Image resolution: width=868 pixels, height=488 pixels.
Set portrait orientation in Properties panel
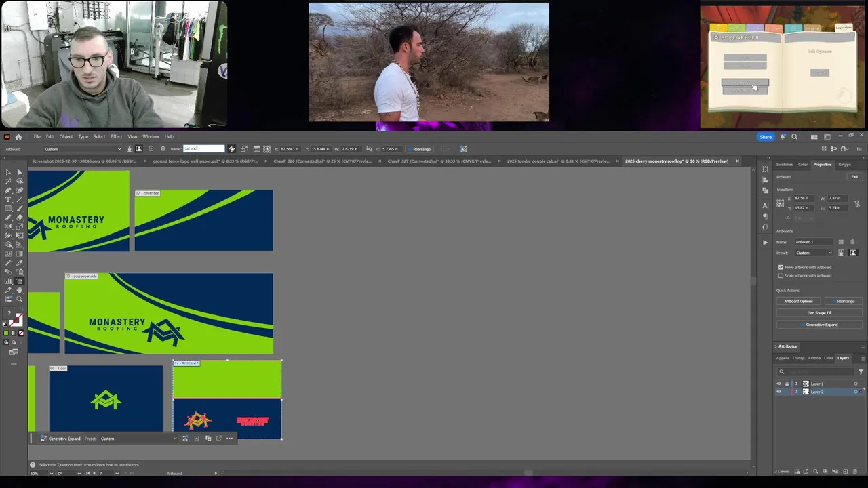(842, 253)
